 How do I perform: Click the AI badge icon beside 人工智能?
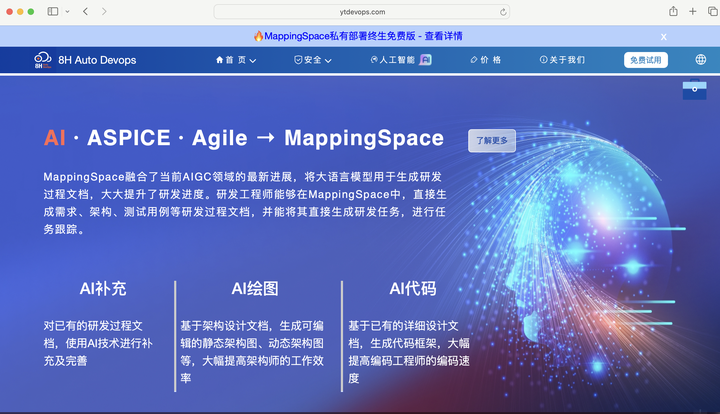point(426,60)
